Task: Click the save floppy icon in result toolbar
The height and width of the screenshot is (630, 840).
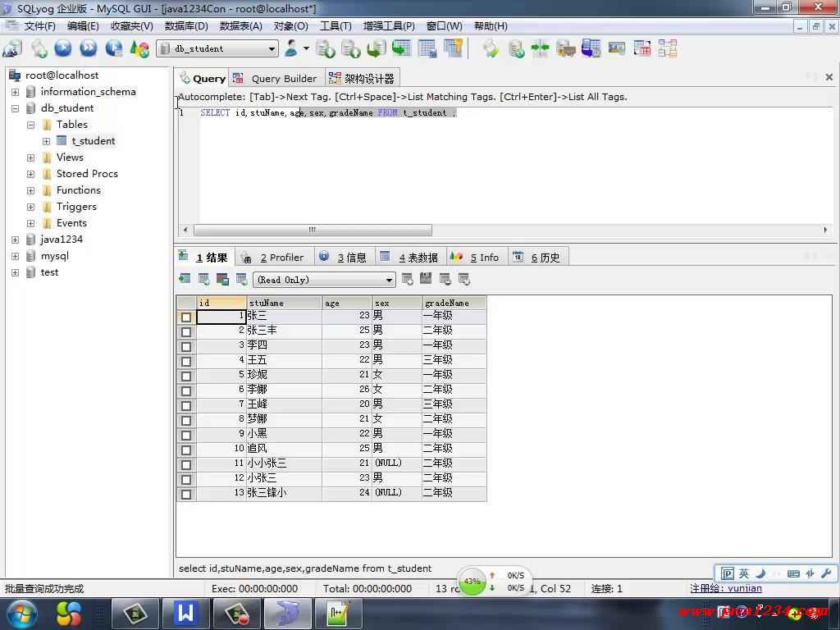Action: tap(222, 280)
